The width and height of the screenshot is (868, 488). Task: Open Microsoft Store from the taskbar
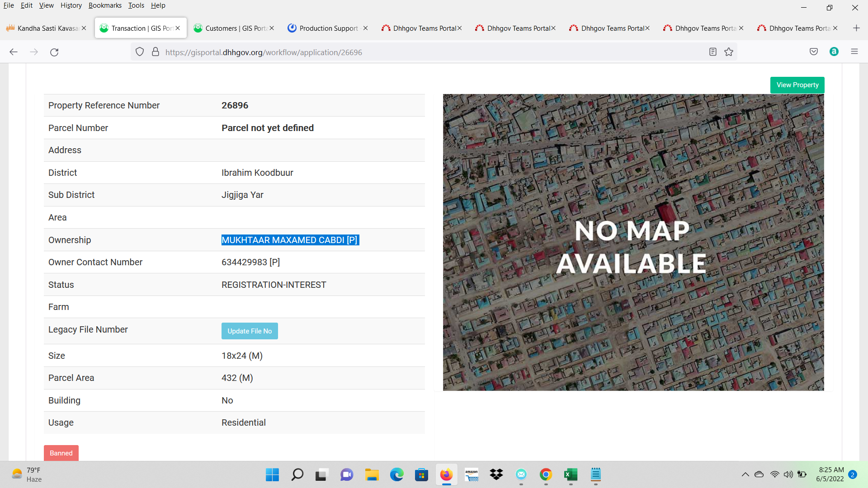(421, 474)
